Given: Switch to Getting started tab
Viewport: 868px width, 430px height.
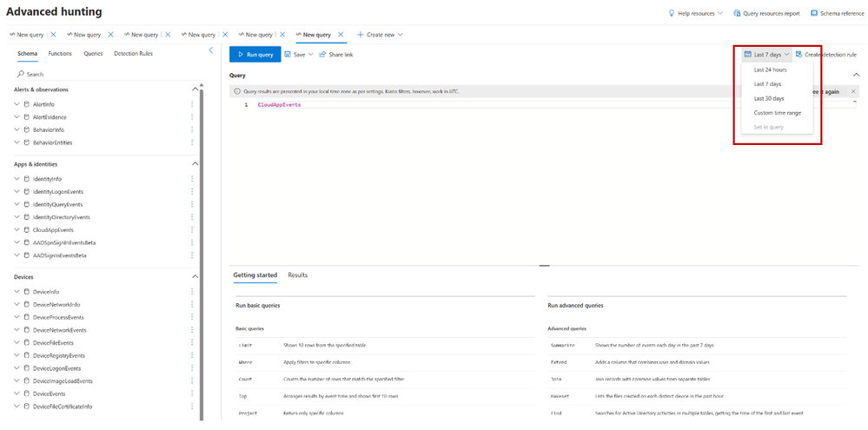Looking at the screenshot, I should click(x=255, y=275).
